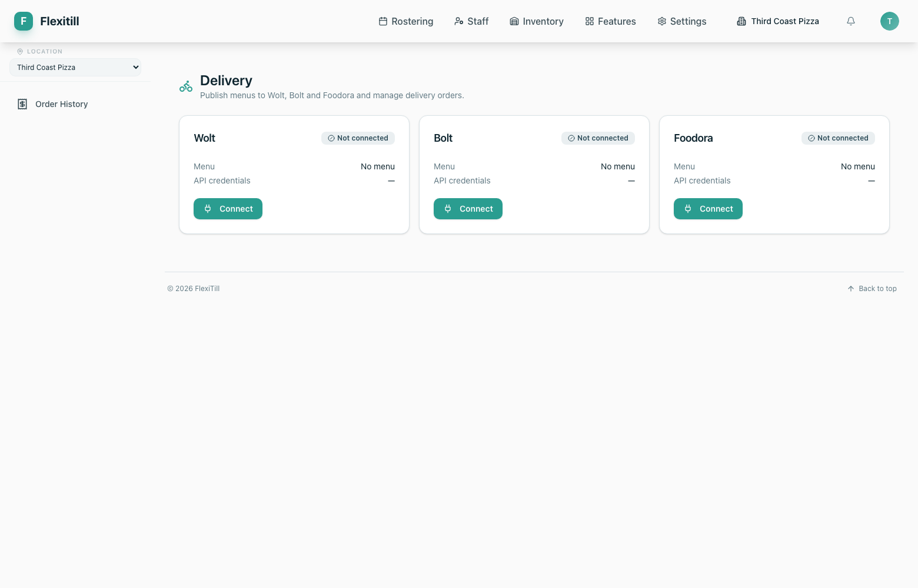
Task: Open the user avatar T menu
Action: [890, 21]
